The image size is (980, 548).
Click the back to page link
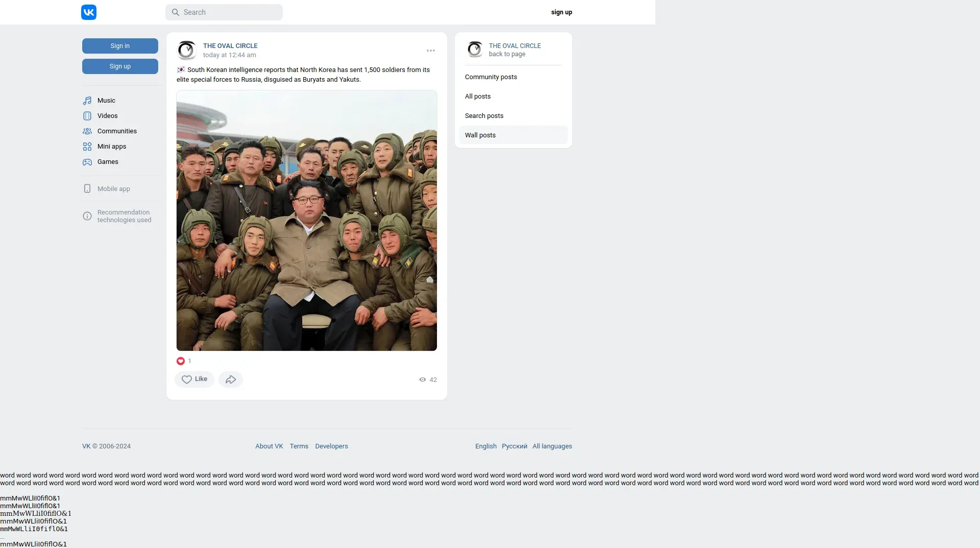(507, 54)
